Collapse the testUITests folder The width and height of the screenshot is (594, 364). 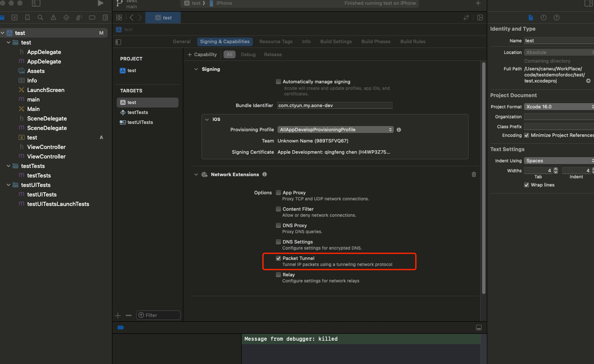[x=8, y=185]
